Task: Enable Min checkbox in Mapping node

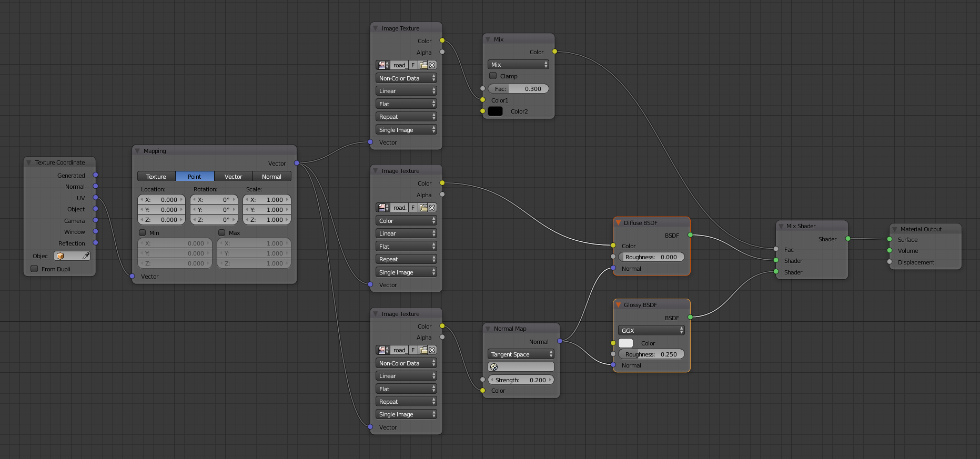Action: (x=142, y=232)
